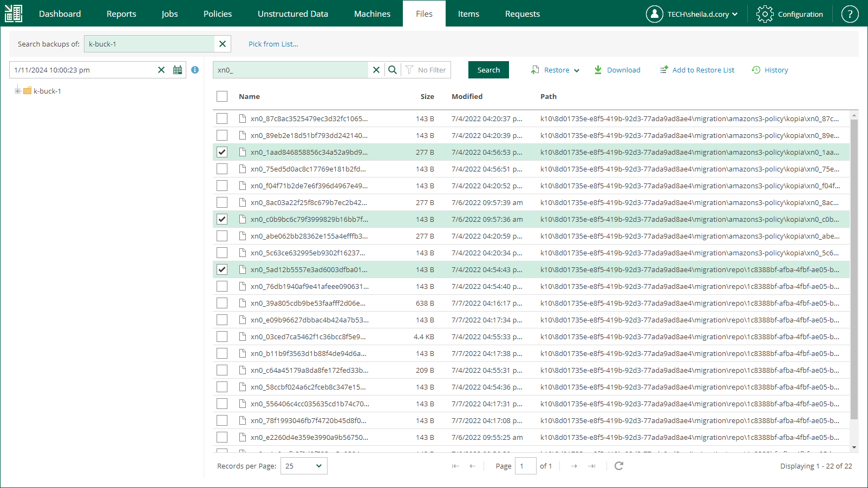Open the calendar date picker icon

point(178,70)
